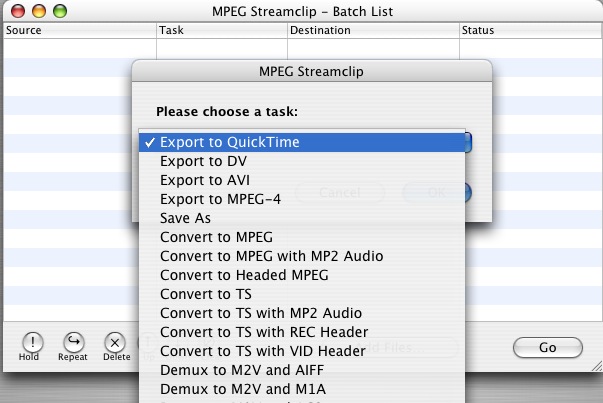Select Export to QuickTime menu item
603x403 pixels.
(x=302, y=142)
